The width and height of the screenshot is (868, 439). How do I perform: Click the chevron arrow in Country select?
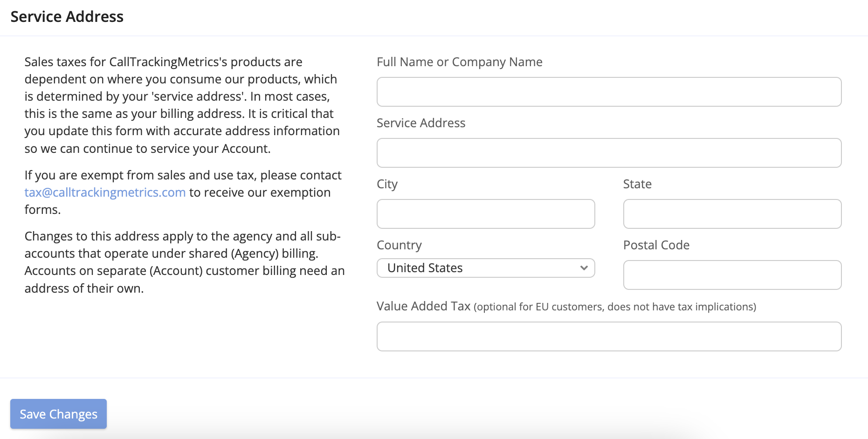[x=584, y=268]
